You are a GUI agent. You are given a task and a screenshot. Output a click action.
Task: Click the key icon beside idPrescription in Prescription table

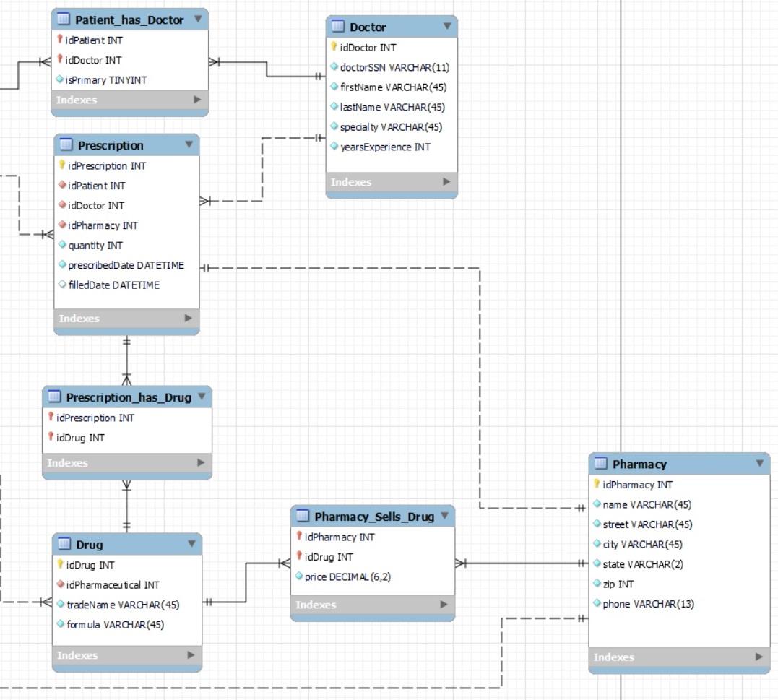point(62,165)
